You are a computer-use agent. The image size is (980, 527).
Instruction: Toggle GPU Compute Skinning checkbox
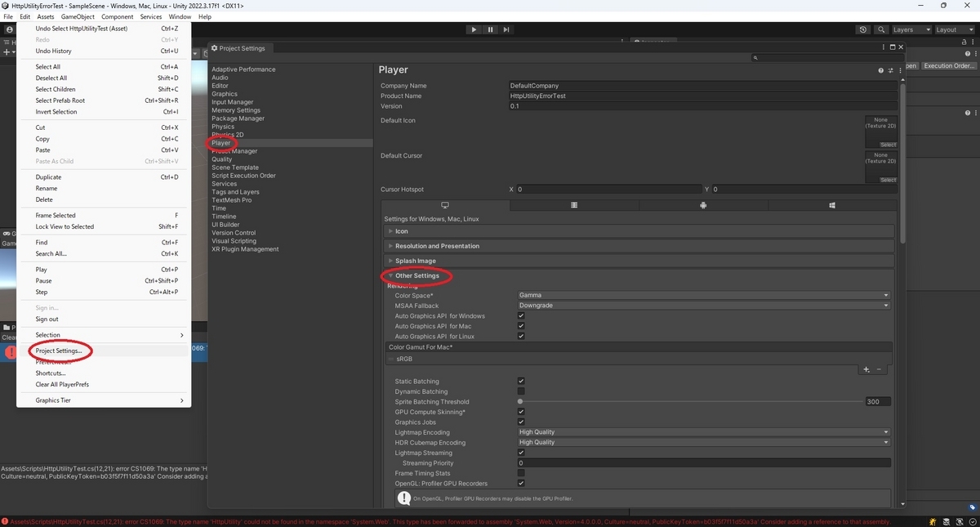[521, 412]
